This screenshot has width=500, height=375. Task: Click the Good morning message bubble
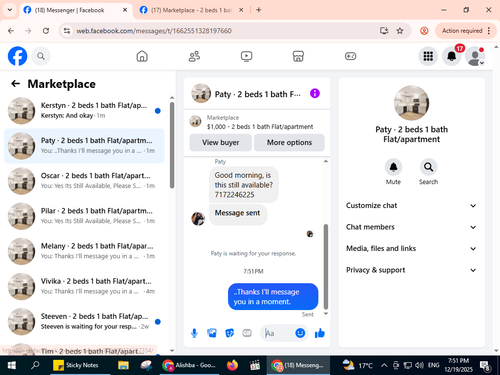[244, 185]
